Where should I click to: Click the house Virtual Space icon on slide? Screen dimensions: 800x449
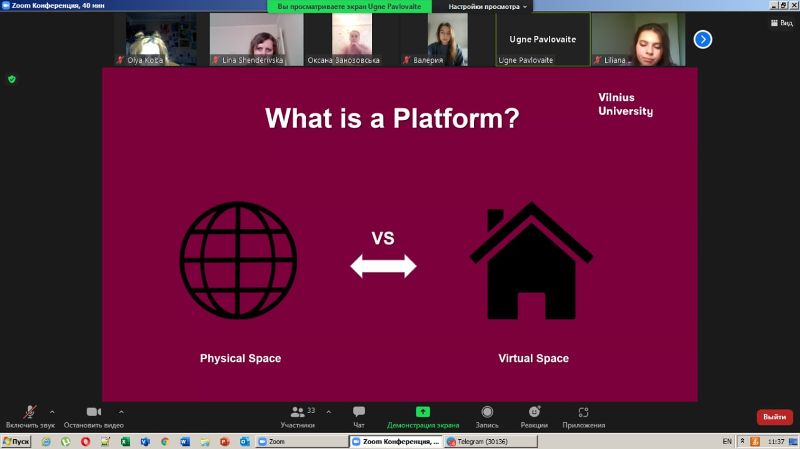point(531,261)
